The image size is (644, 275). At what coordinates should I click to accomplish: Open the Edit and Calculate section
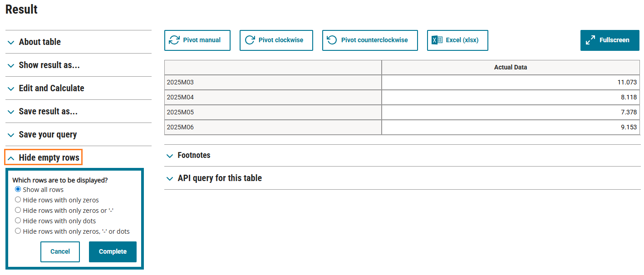(x=51, y=88)
